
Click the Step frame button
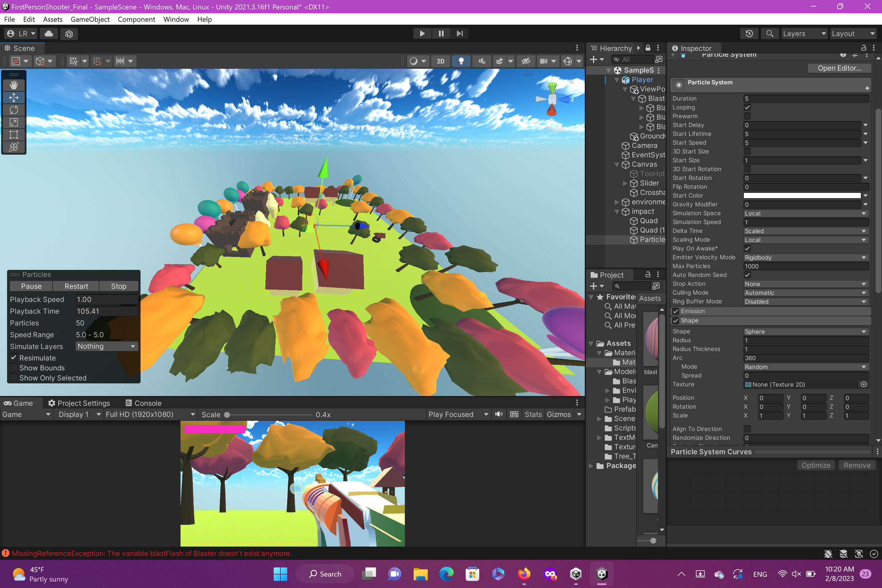pyautogui.click(x=460, y=34)
